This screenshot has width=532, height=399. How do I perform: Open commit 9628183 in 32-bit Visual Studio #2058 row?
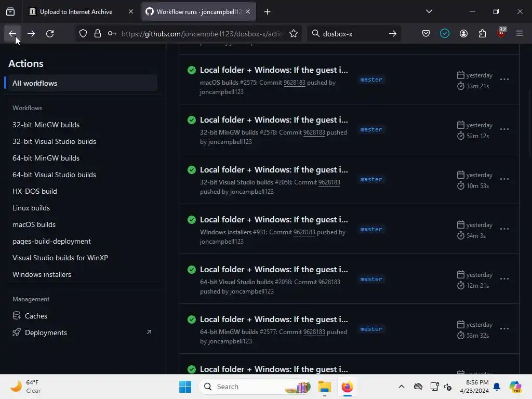(329, 182)
